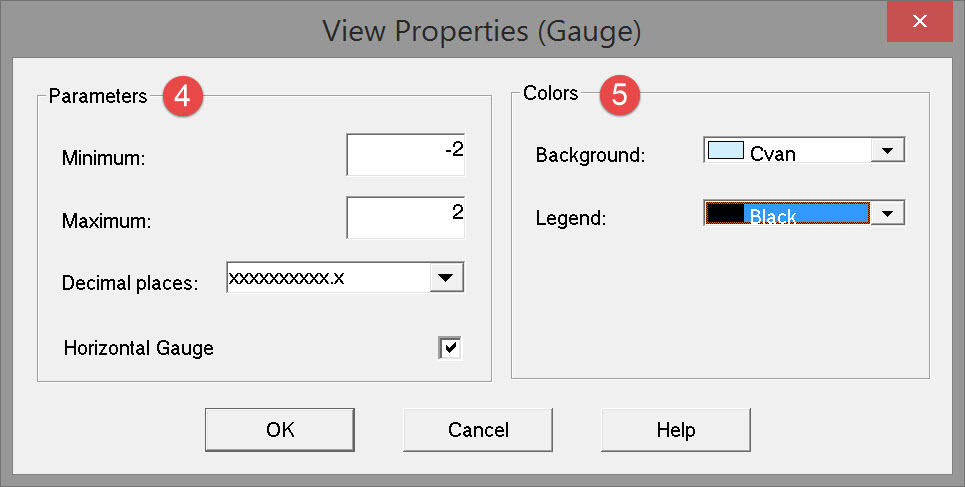965x487 pixels.
Task: Focus the Minimum value field
Action: click(405, 155)
